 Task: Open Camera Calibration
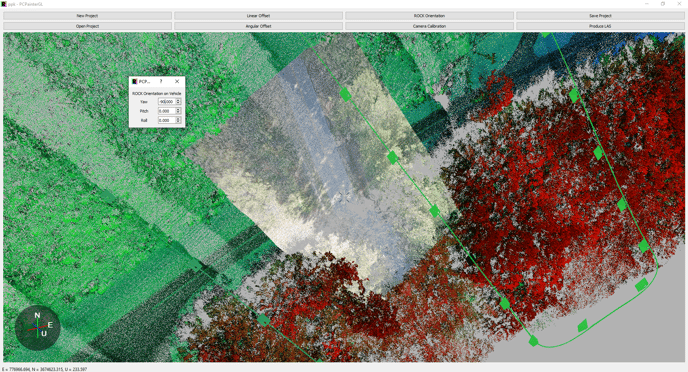point(429,26)
